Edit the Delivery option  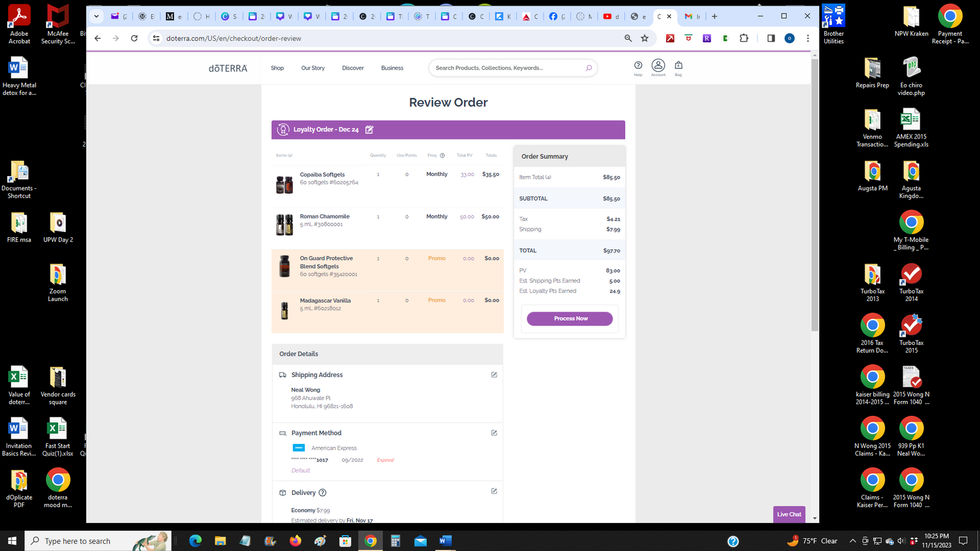494,491
